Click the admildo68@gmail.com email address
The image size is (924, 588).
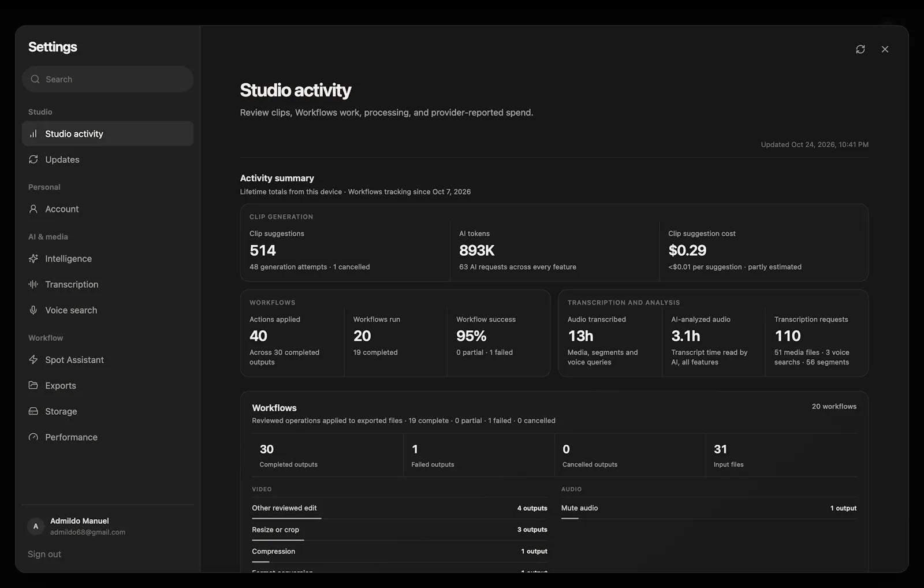[x=88, y=532]
